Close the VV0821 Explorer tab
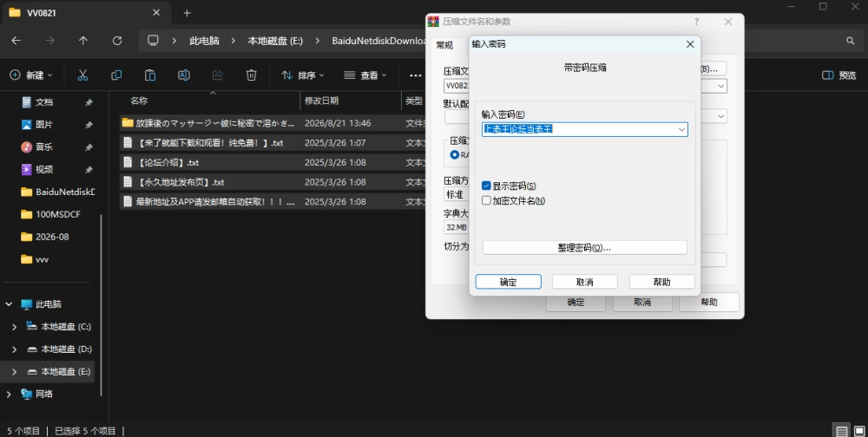868x437 pixels. pos(156,12)
